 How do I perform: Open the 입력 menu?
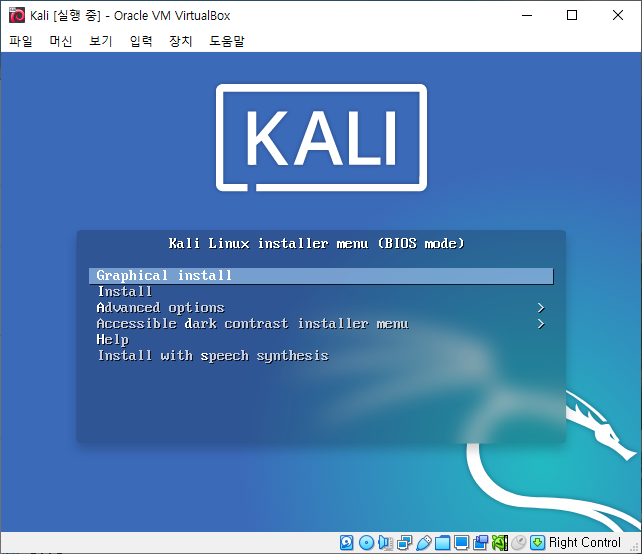click(141, 41)
